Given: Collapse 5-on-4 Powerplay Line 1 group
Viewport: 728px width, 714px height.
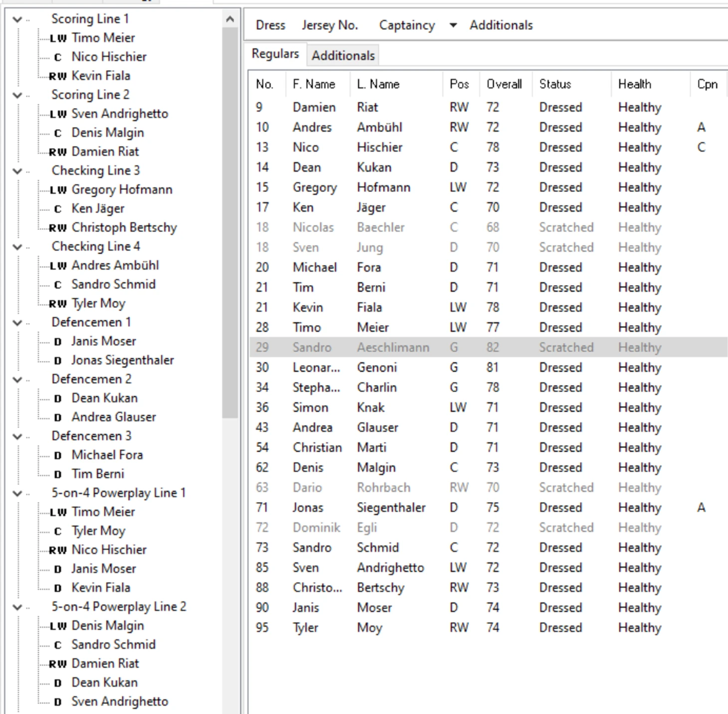Looking at the screenshot, I should [17, 493].
